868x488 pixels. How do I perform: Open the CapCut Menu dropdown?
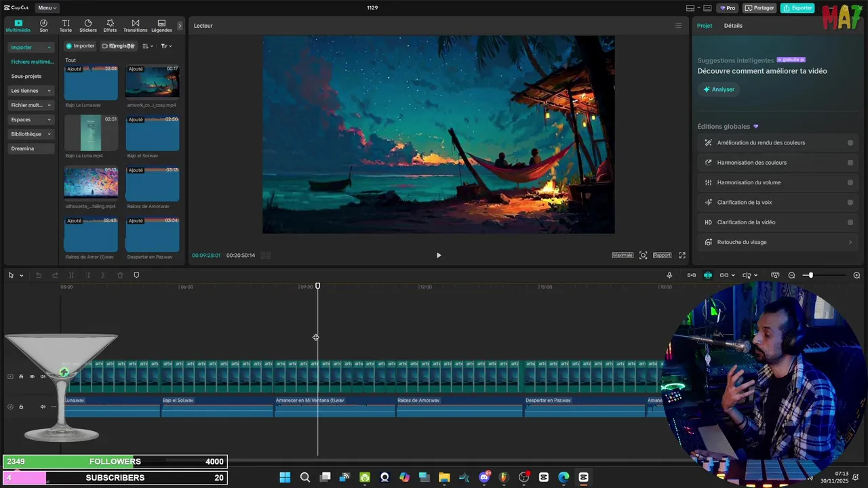coord(47,8)
